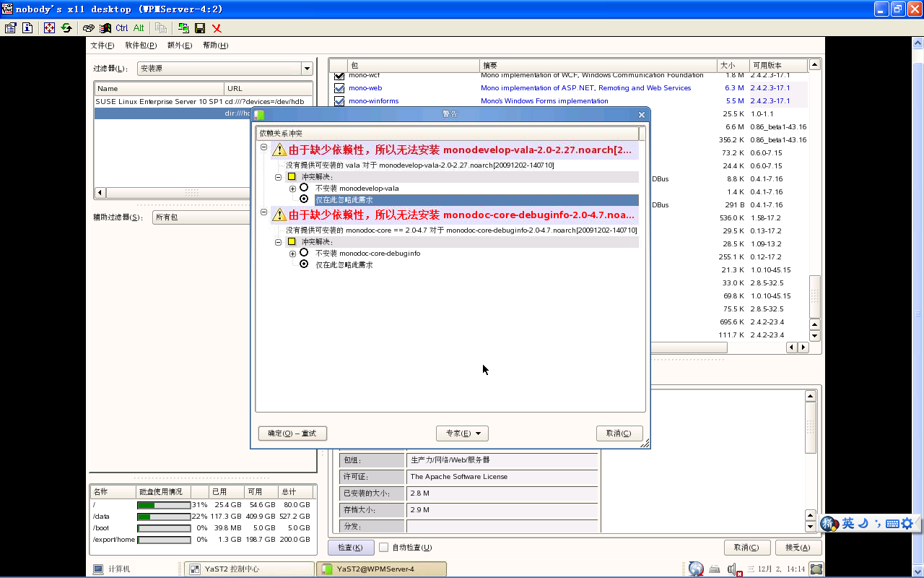Open 专家 dropdown button in dialog
The width and height of the screenshot is (924, 578).
click(x=462, y=433)
